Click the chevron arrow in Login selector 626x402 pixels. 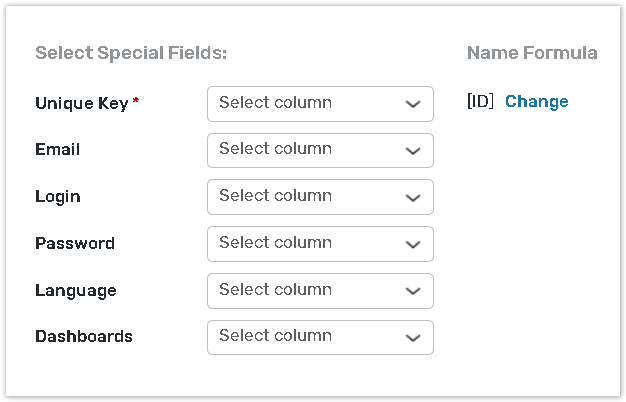click(x=413, y=198)
